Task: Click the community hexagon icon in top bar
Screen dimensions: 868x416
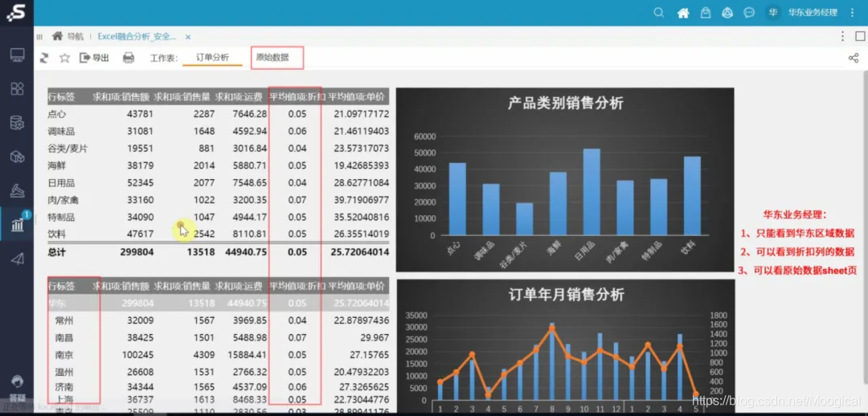Action: (727, 13)
